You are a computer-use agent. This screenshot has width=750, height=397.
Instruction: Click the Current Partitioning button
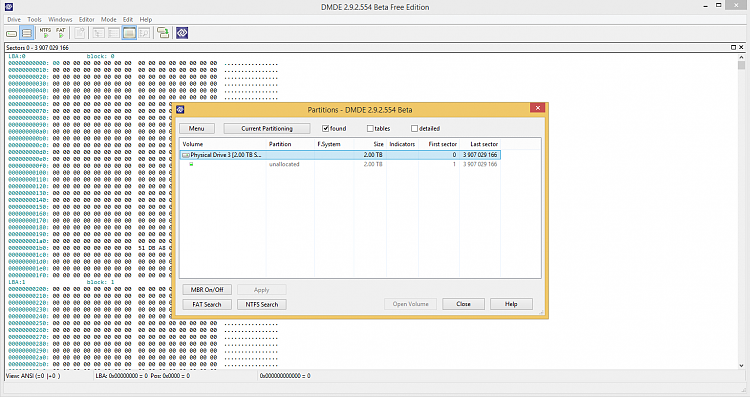tap(267, 129)
